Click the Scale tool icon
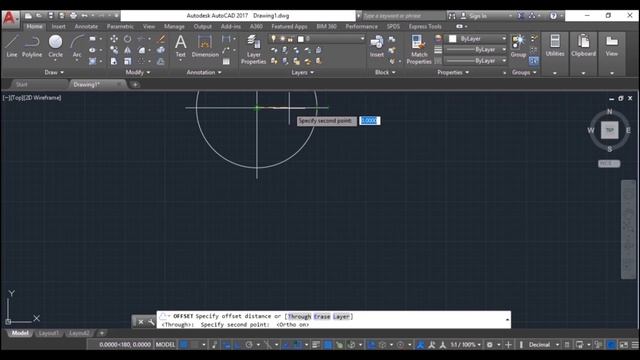The width and height of the screenshot is (640, 360). click(127, 61)
